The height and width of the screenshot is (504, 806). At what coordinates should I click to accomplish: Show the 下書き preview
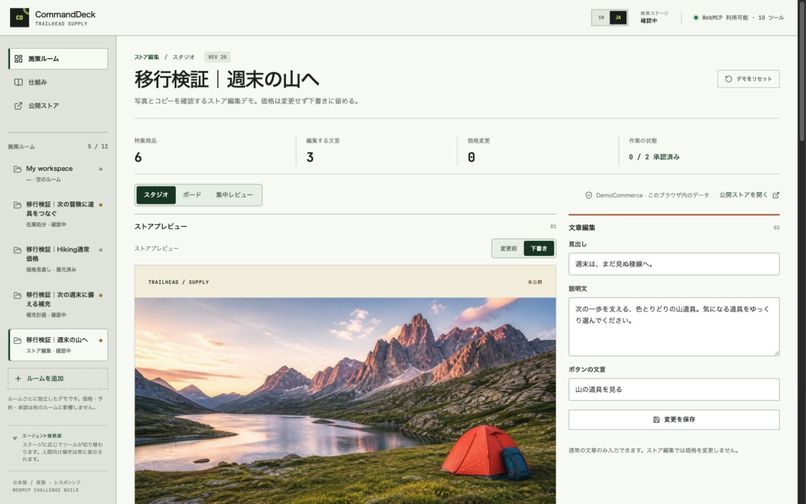point(539,248)
